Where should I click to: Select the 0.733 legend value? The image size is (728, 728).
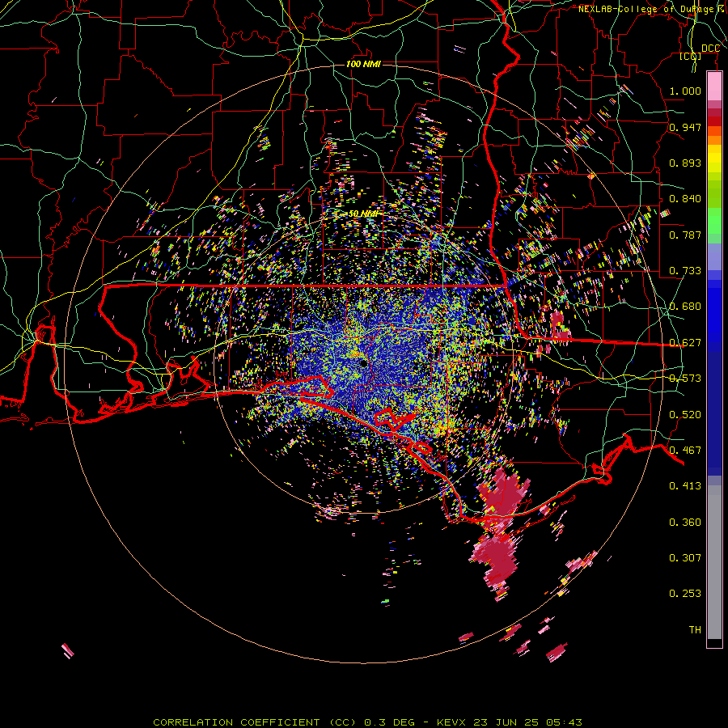pos(685,271)
